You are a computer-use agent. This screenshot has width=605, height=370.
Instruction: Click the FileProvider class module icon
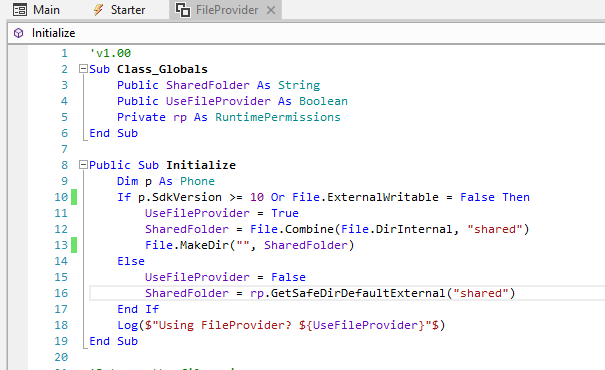click(x=183, y=10)
